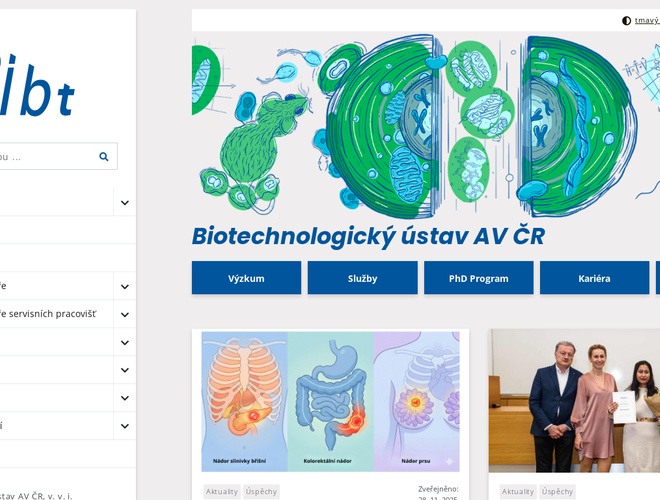
Task: Open the Kariéra page
Action: (594, 278)
